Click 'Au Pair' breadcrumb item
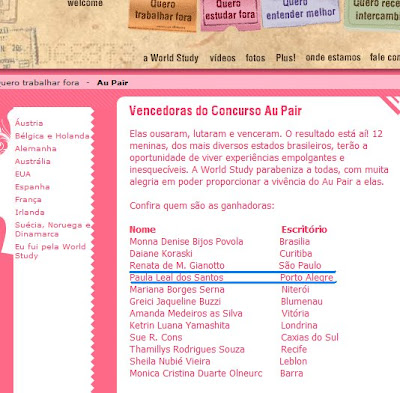400x393 pixels. coord(112,83)
